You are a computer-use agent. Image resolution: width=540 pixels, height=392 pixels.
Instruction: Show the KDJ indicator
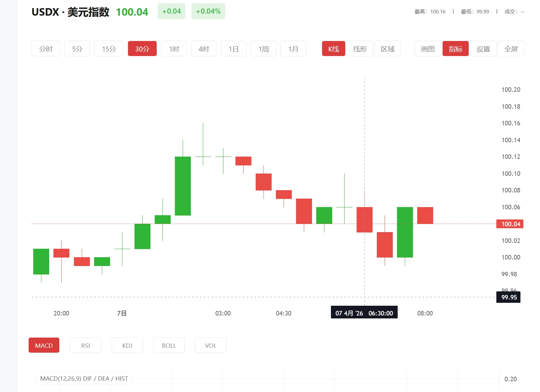click(x=127, y=345)
